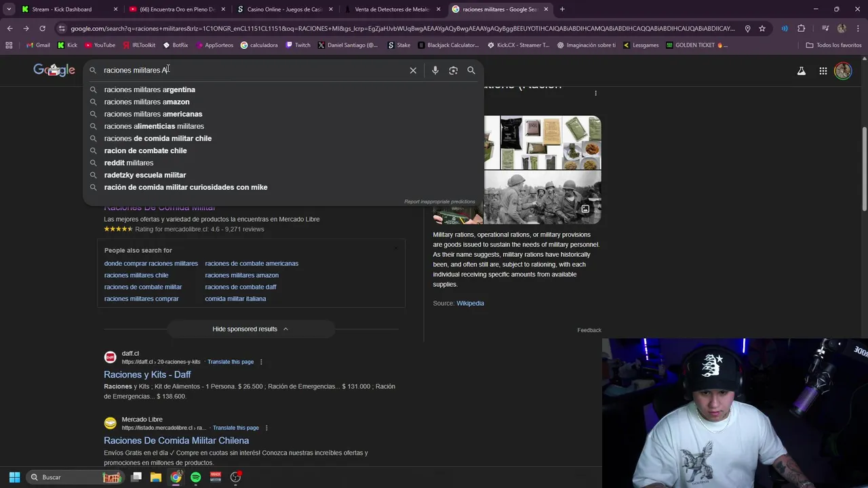Screen dimensions: 868x488
Task: Open the browser extensions puzzle icon
Action: pos(802,28)
